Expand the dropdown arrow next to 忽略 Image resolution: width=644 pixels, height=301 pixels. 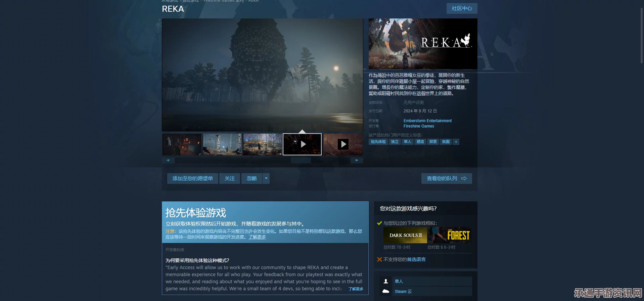(266, 179)
